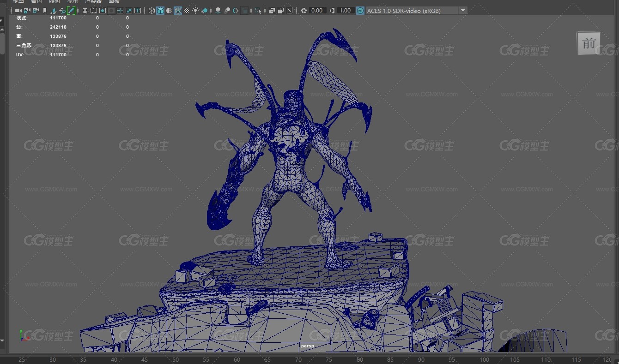Image resolution: width=619 pixels, height=364 pixels.
Task: Open the 着色 panel menu
Action: pyautogui.click(x=36, y=2)
